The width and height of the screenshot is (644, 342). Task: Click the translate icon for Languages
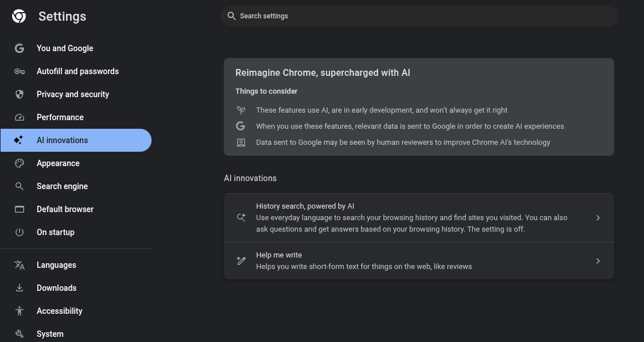click(20, 265)
